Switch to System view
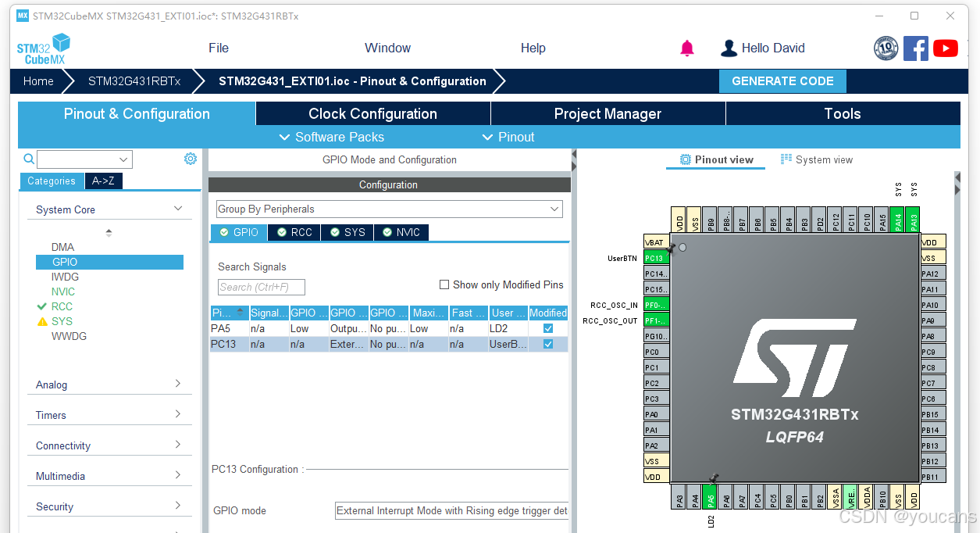Screen dimensions: 980x533 (x=817, y=159)
